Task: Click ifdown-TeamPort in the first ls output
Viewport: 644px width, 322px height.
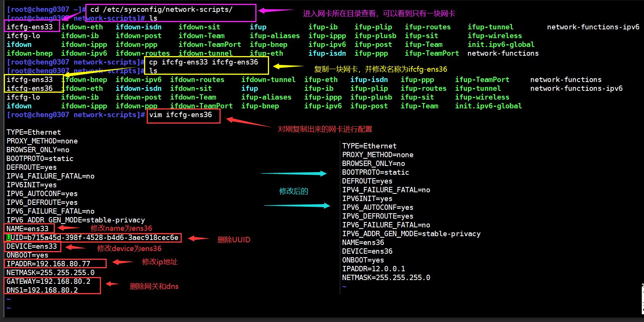Action: tap(210, 44)
